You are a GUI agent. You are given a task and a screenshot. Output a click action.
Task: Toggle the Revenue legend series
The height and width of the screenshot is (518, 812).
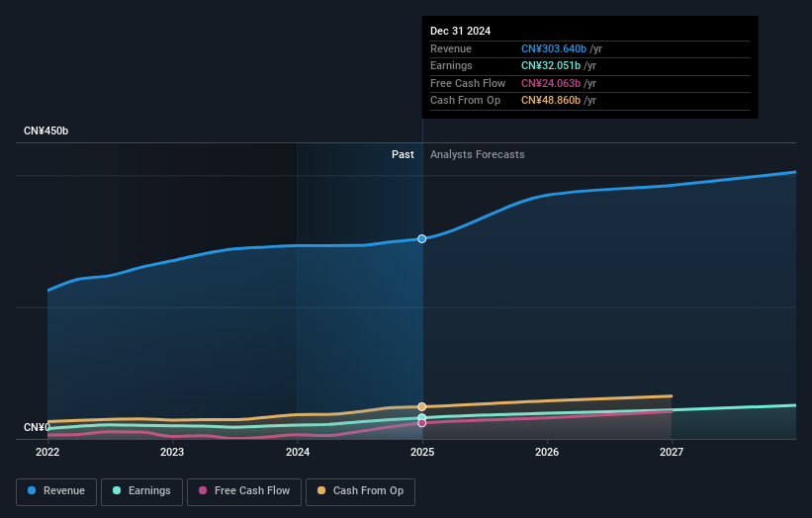pos(56,491)
